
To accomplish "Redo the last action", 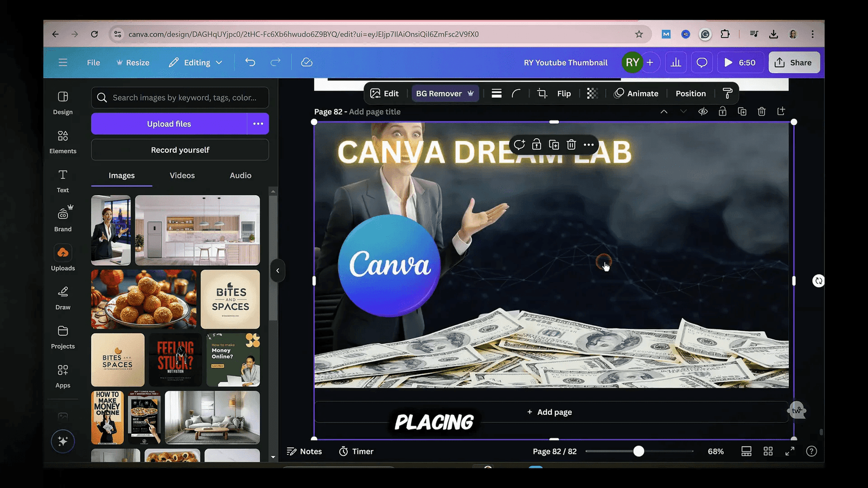I will click(x=276, y=62).
